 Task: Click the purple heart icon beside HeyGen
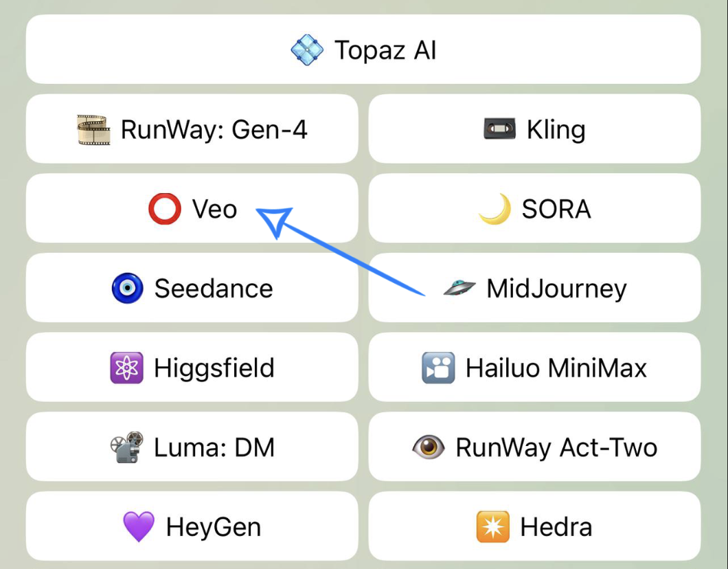pyautogui.click(x=139, y=527)
